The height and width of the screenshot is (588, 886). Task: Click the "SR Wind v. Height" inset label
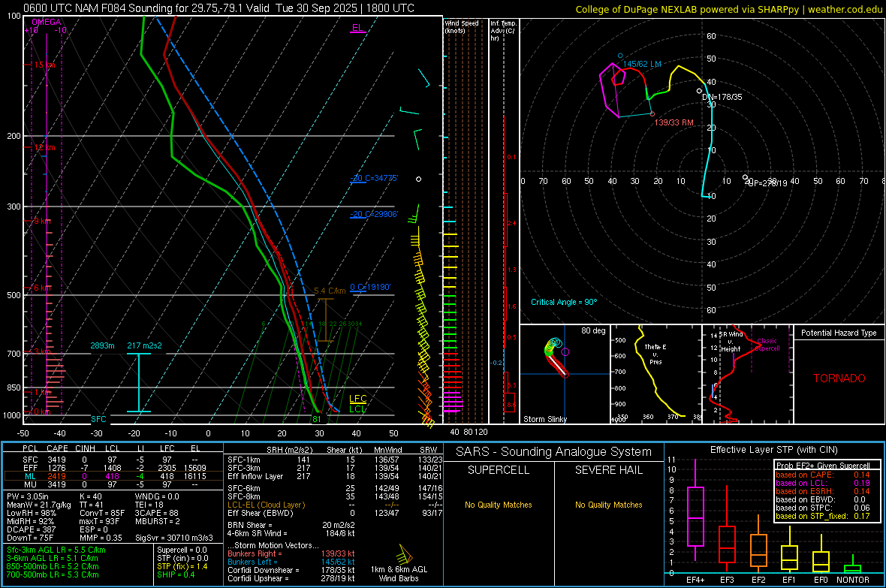[x=731, y=342]
